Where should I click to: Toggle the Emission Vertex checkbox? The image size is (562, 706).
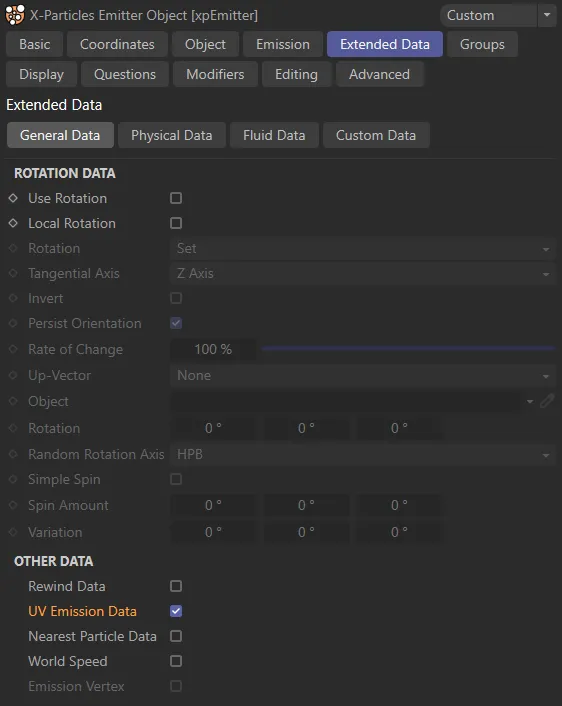[x=176, y=686]
